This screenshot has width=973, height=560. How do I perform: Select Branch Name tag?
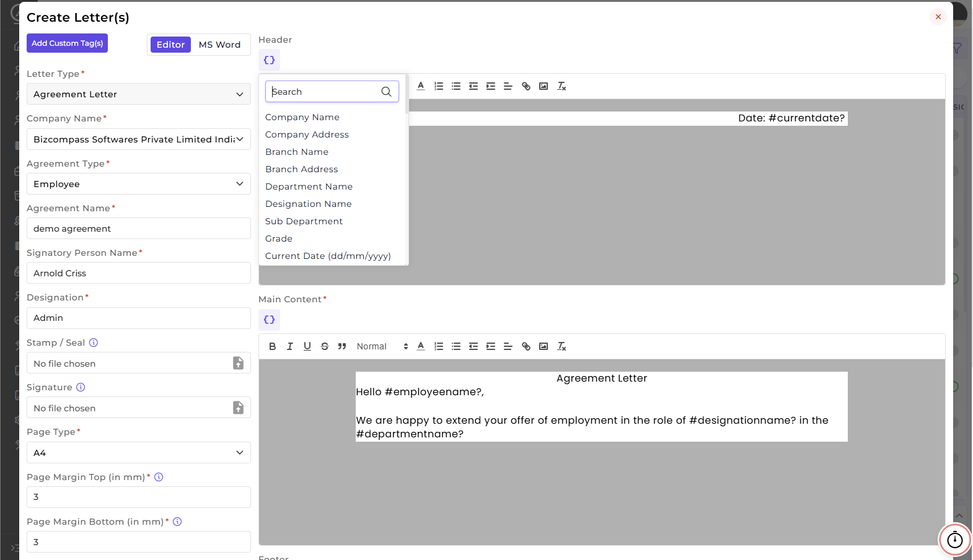pyautogui.click(x=297, y=152)
